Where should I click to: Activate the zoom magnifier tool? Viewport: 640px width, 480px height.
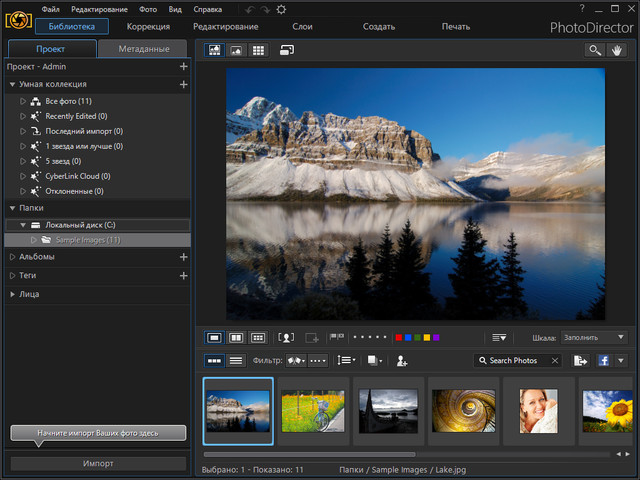(594, 49)
